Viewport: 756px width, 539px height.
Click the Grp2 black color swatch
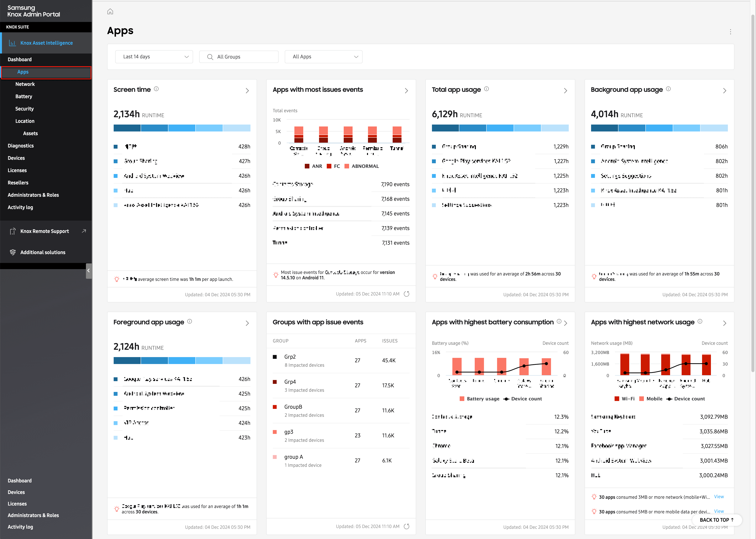(x=275, y=357)
